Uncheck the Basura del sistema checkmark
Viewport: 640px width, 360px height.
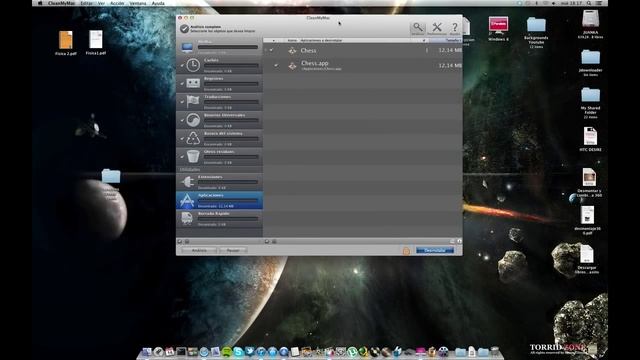coord(182,138)
